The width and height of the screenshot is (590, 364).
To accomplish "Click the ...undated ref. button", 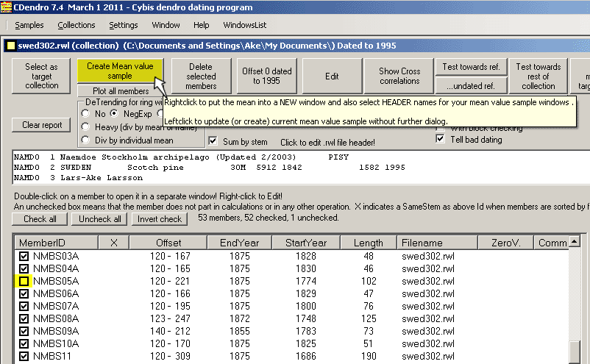I will tap(471, 86).
